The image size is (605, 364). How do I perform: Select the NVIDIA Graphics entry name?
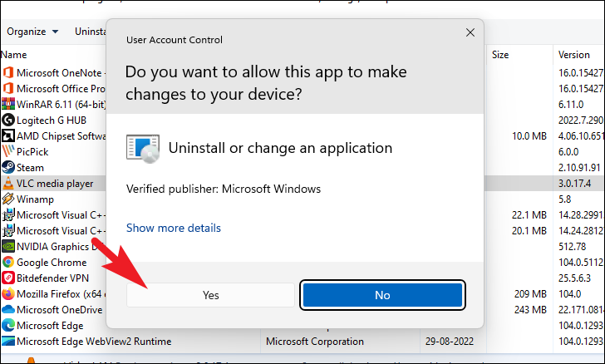click(57, 247)
